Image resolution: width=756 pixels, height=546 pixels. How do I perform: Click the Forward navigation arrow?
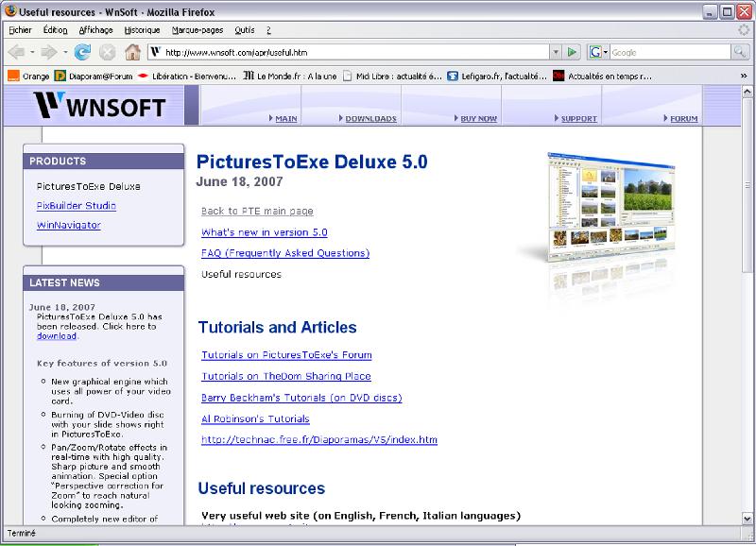[x=49, y=52]
